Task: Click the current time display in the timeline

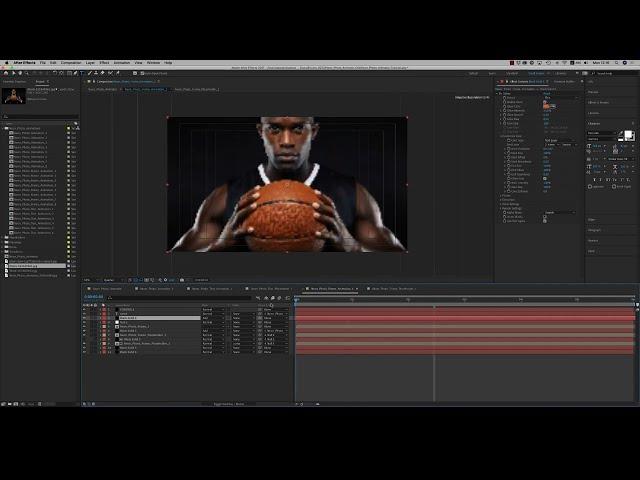Action: pos(93,296)
